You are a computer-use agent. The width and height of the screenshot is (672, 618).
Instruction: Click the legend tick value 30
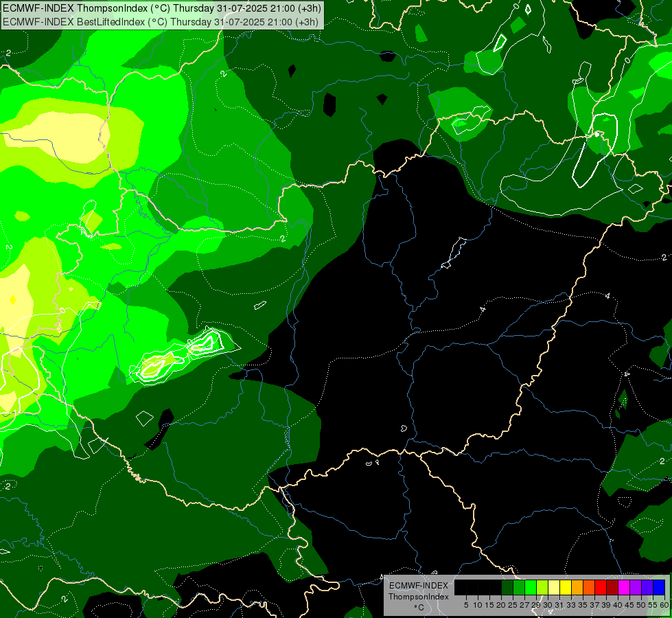[x=548, y=605]
